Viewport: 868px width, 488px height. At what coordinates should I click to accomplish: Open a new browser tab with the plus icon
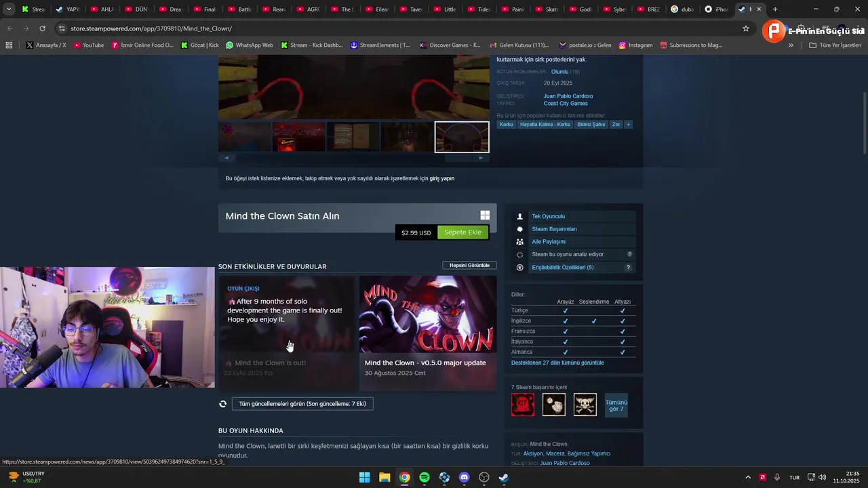click(x=775, y=9)
